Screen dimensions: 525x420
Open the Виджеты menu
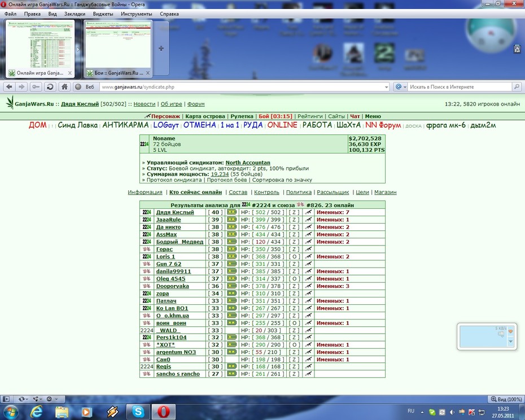[x=103, y=14]
